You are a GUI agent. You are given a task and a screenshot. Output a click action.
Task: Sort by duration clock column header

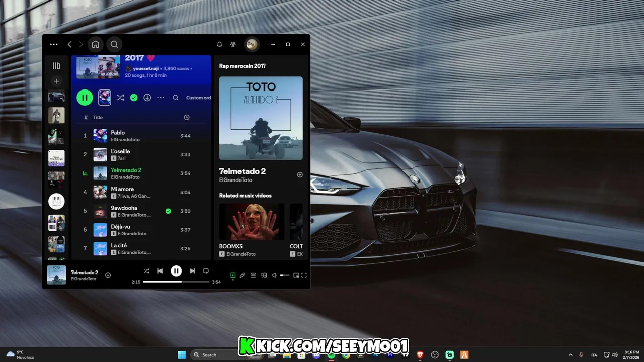click(187, 117)
